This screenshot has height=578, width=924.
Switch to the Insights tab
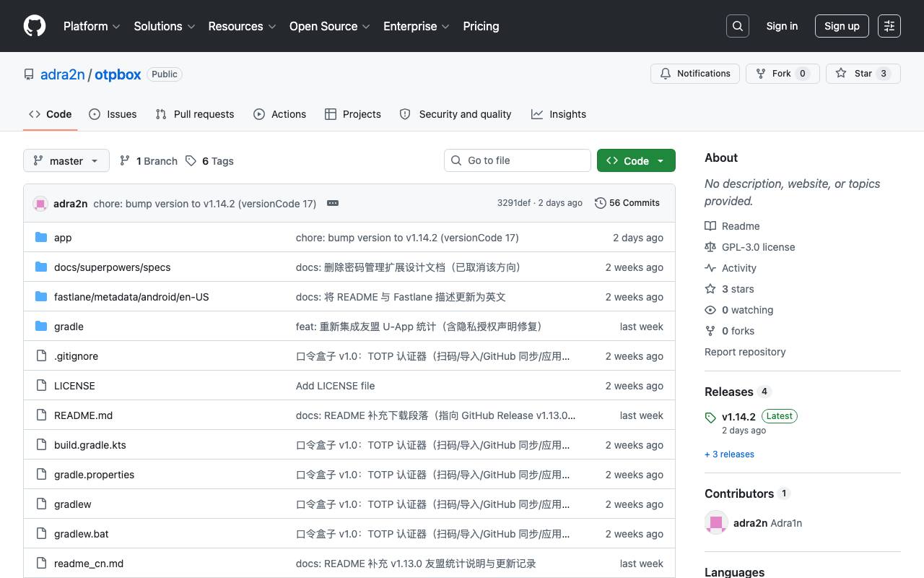coord(559,114)
